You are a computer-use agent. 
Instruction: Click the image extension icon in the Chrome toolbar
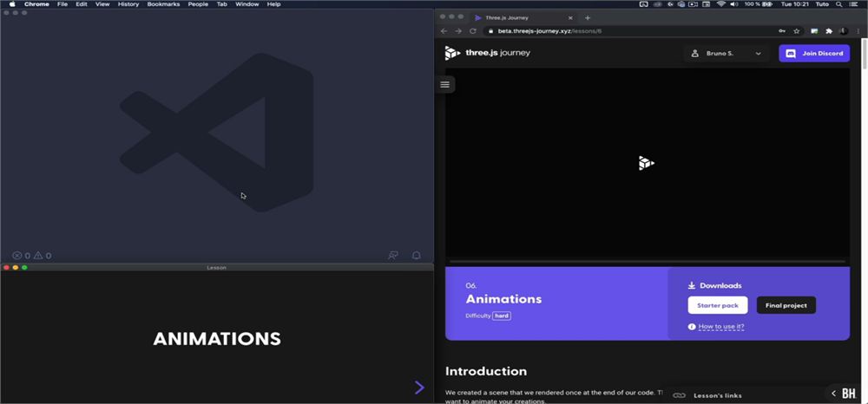814,31
